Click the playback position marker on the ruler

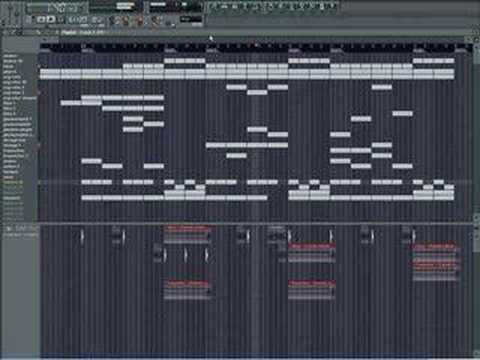pyautogui.click(x=256, y=45)
